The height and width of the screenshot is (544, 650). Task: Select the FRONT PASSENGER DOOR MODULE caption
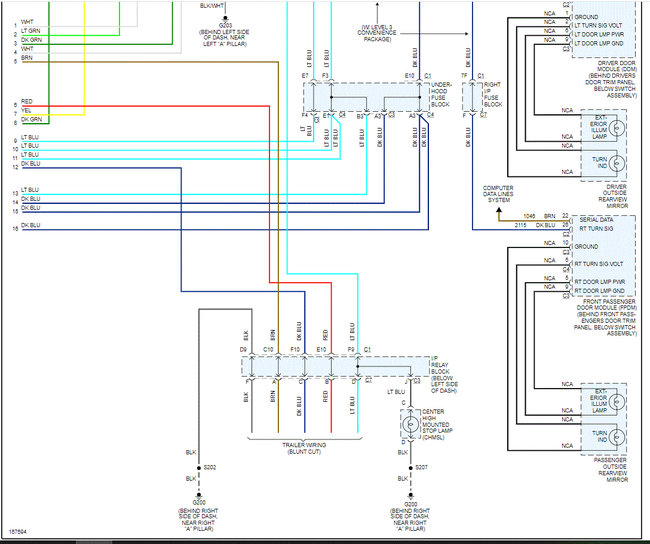click(606, 317)
